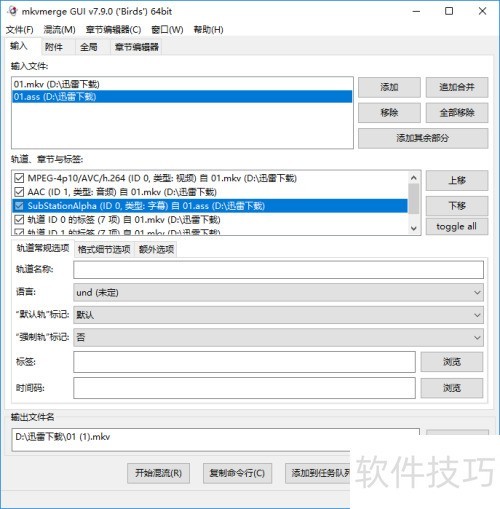
Task: Open the 混流(M) menu
Action: 59,30
